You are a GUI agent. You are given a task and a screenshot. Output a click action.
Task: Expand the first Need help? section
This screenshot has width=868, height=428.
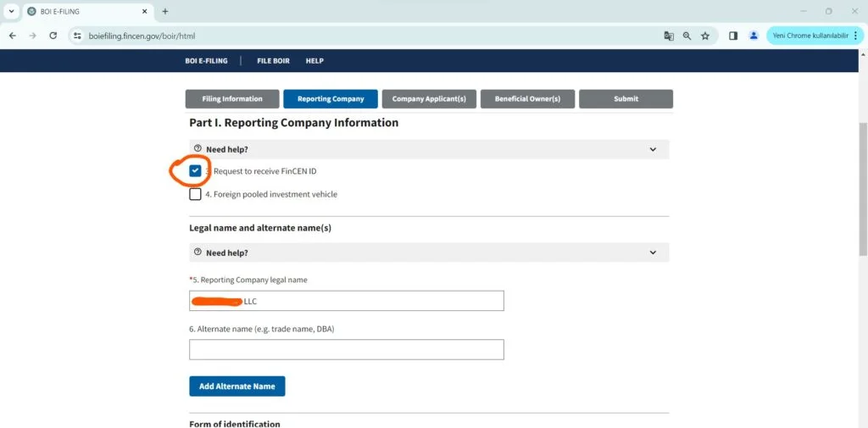(x=429, y=149)
